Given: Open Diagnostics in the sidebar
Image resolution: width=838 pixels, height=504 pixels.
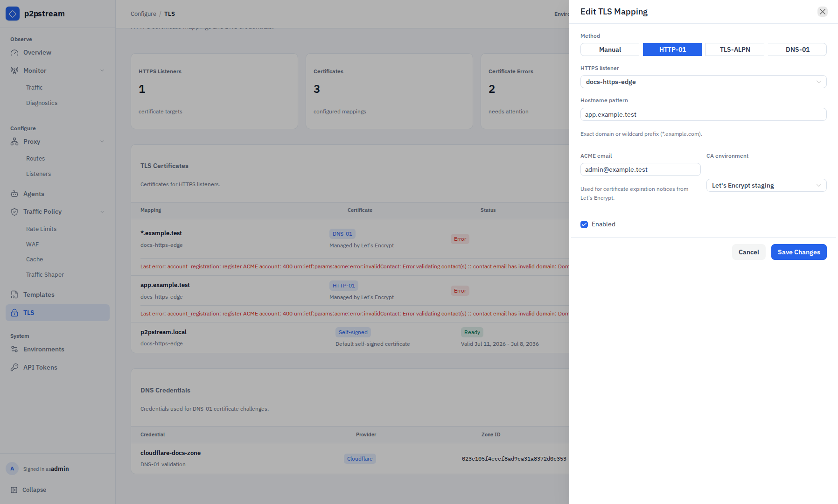Looking at the screenshot, I should [x=42, y=103].
